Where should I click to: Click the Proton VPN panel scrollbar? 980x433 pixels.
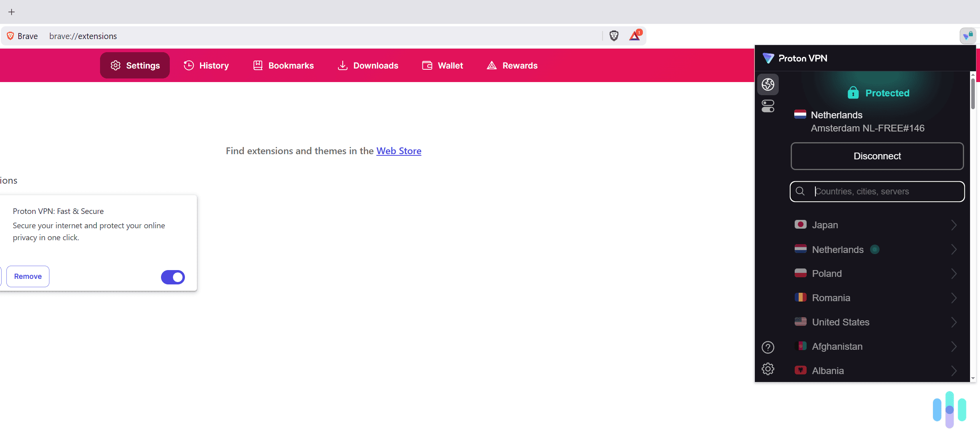[973, 94]
